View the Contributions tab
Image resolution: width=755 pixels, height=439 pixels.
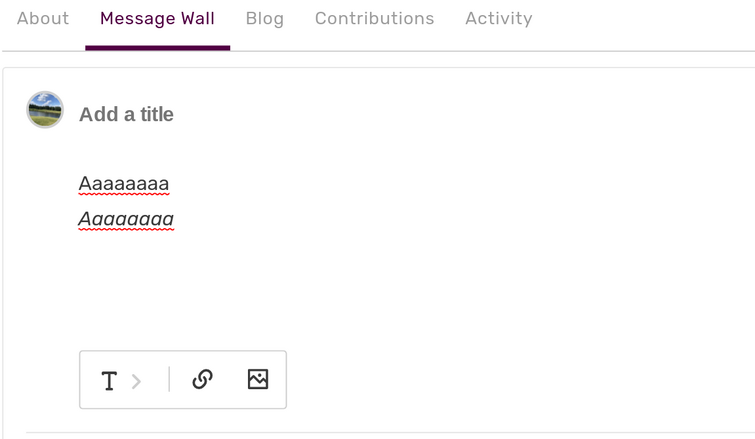[375, 18]
